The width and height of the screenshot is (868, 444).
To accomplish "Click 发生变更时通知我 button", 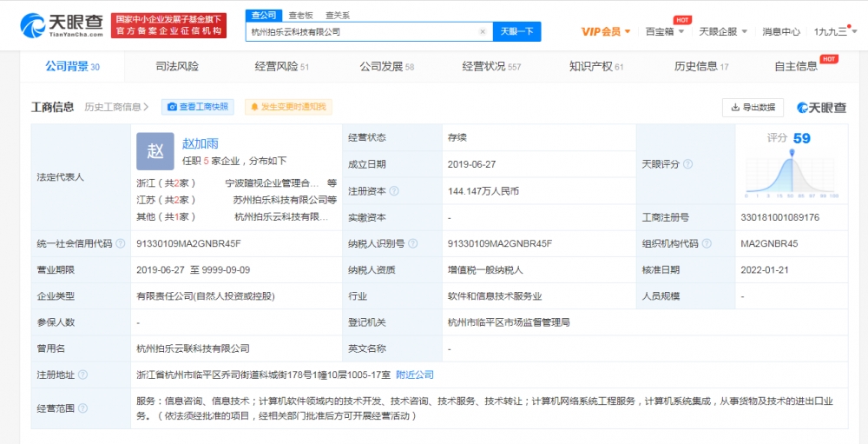I will (x=288, y=107).
